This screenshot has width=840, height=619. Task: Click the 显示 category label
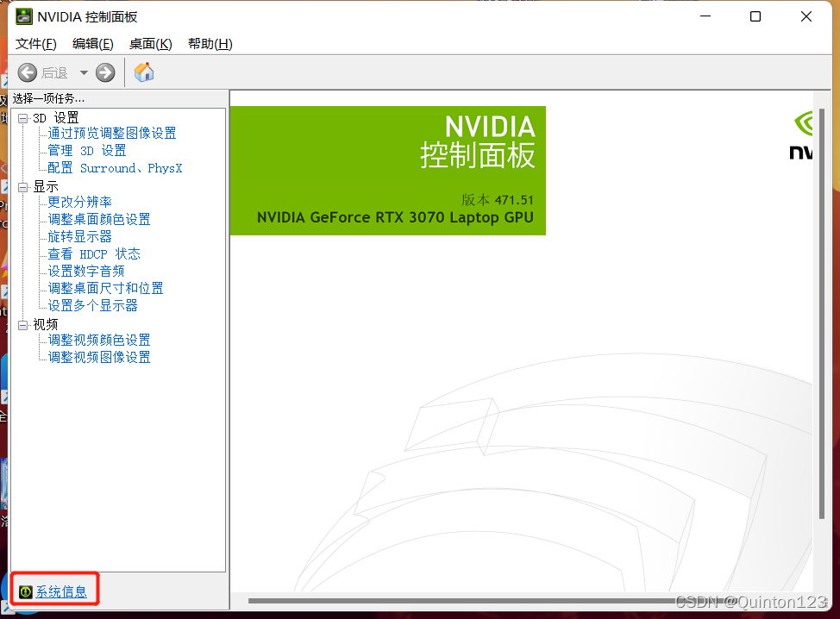click(x=46, y=187)
